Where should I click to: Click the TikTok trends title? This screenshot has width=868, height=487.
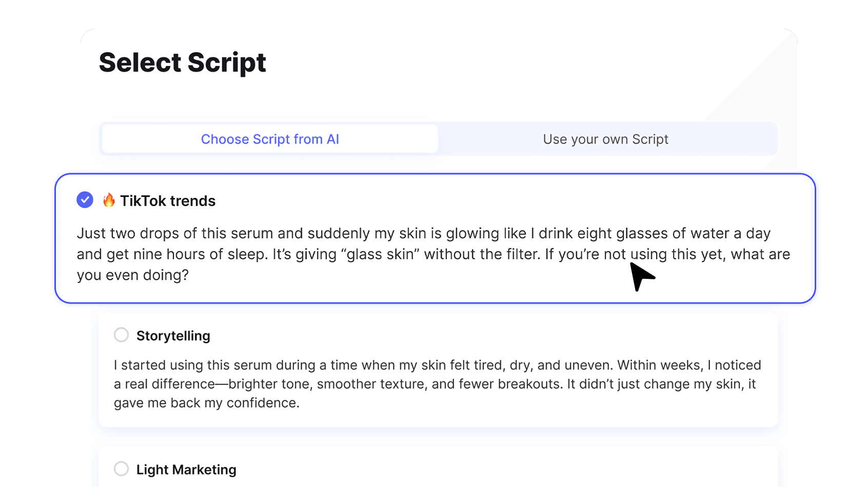(168, 201)
